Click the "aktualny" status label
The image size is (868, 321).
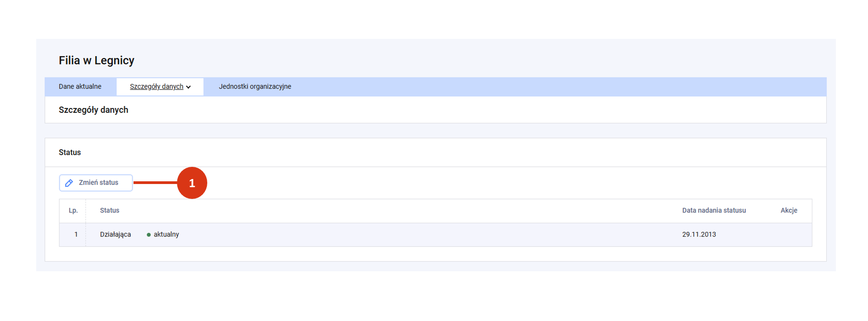click(166, 235)
